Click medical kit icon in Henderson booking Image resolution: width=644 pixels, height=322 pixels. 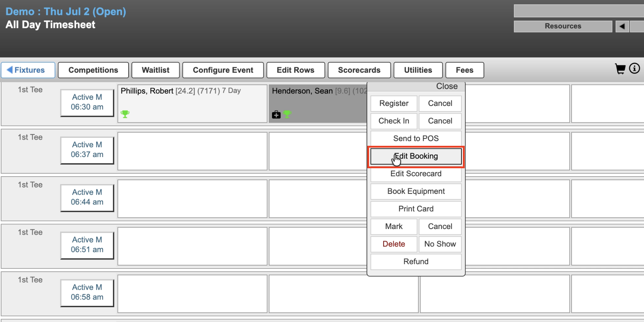pyautogui.click(x=276, y=115)
